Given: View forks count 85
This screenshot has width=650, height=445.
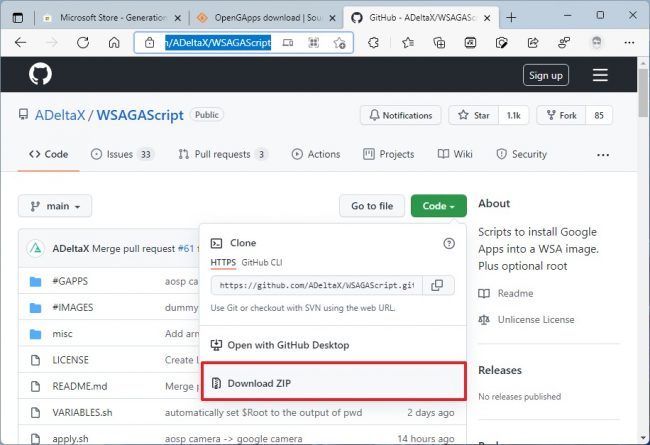Looking at the screenshot, I should pyautogui.click(x=599, y=115).
